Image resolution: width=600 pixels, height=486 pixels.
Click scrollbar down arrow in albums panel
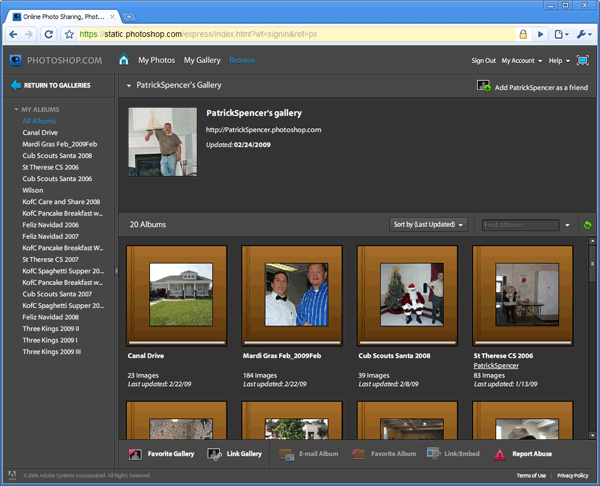592,435
